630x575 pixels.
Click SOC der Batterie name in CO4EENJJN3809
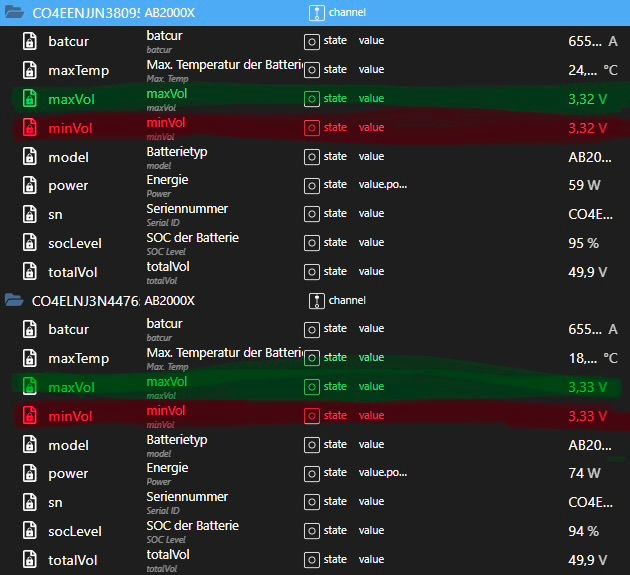coord(192,238)
